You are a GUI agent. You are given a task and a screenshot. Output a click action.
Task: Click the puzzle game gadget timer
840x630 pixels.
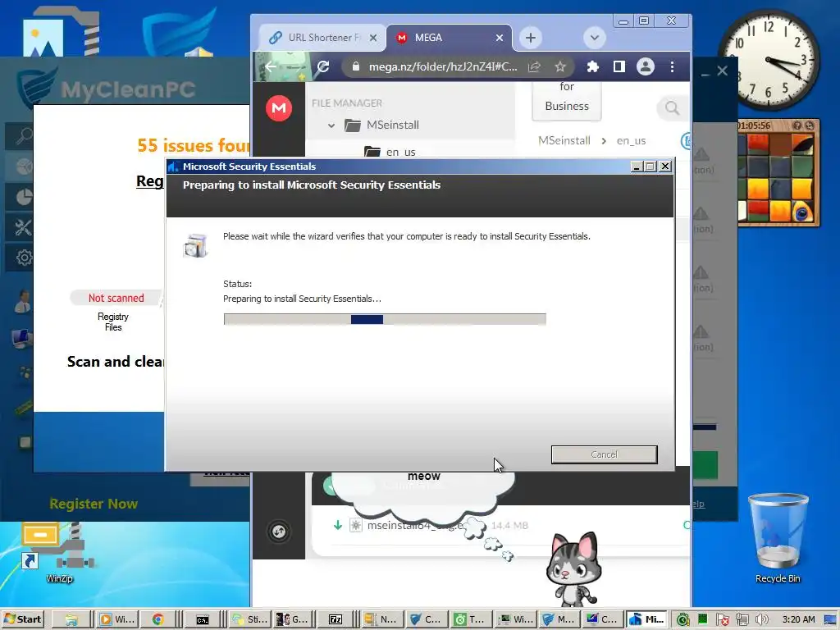pos(754,126)
